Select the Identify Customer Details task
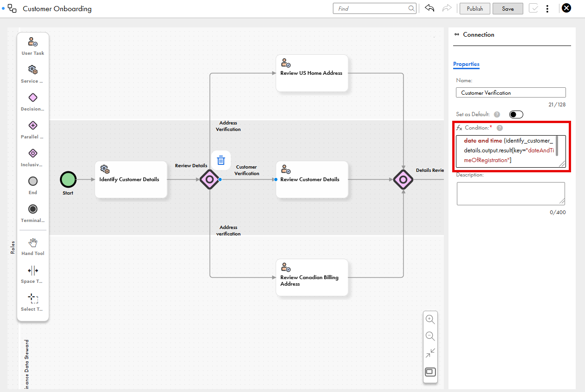Screen dimensions: 585x392 pyautogui.click(x=131, y=179)
